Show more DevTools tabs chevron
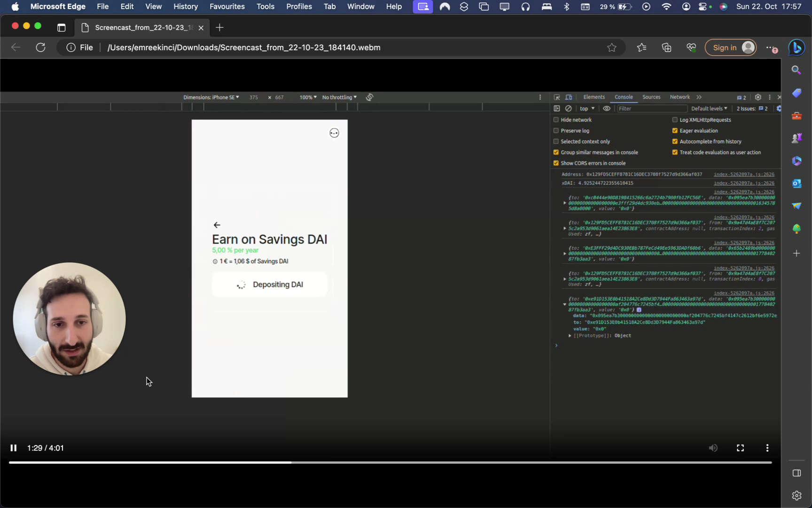 coord(699,97)
